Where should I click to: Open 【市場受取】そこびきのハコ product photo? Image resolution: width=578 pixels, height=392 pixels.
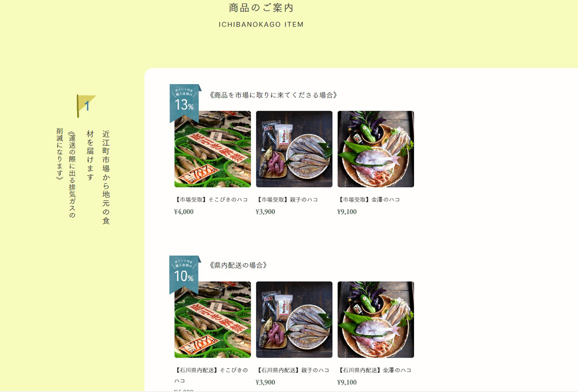(213, 149)
